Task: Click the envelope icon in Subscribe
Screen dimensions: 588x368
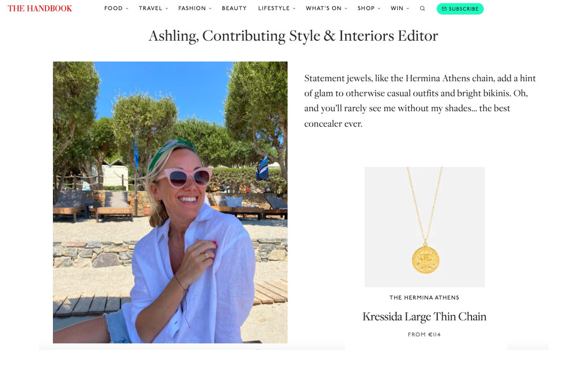Action: click(x=444, y=9)
